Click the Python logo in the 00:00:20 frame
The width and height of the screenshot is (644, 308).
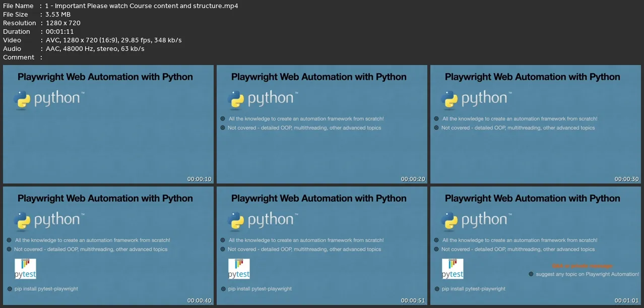coord(263,99)
